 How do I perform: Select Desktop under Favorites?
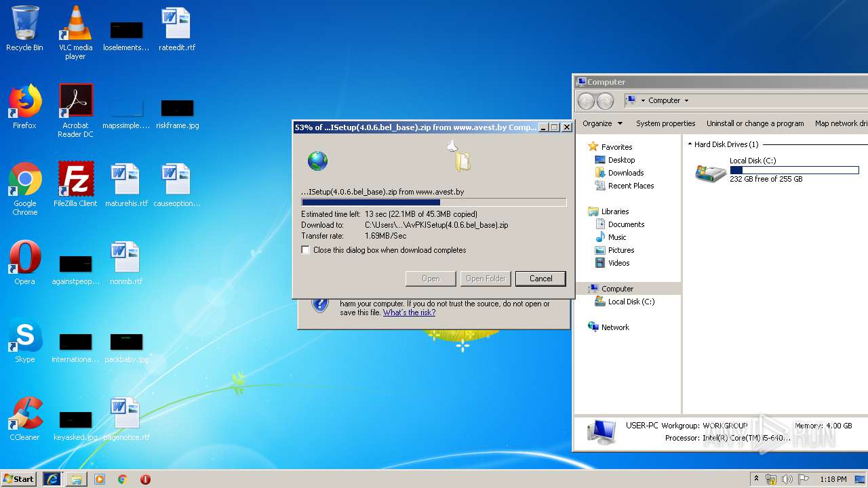click(x=621, y=160)
